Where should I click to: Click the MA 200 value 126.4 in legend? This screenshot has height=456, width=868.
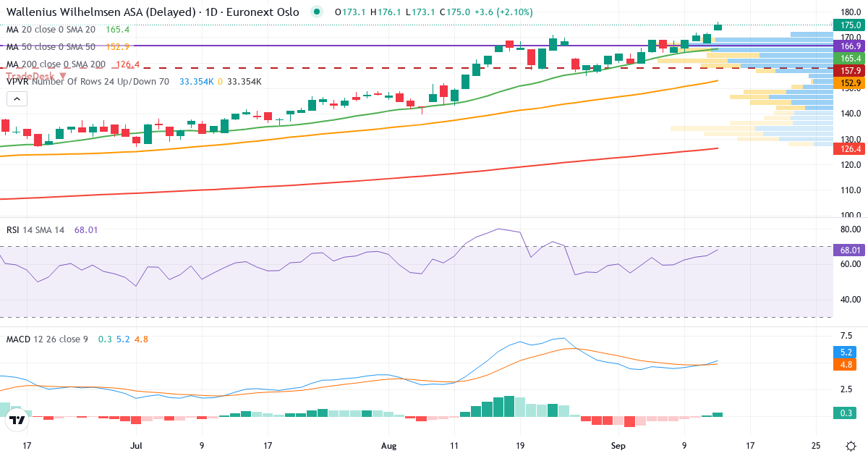pyautogui.click(x=127, y=64)
